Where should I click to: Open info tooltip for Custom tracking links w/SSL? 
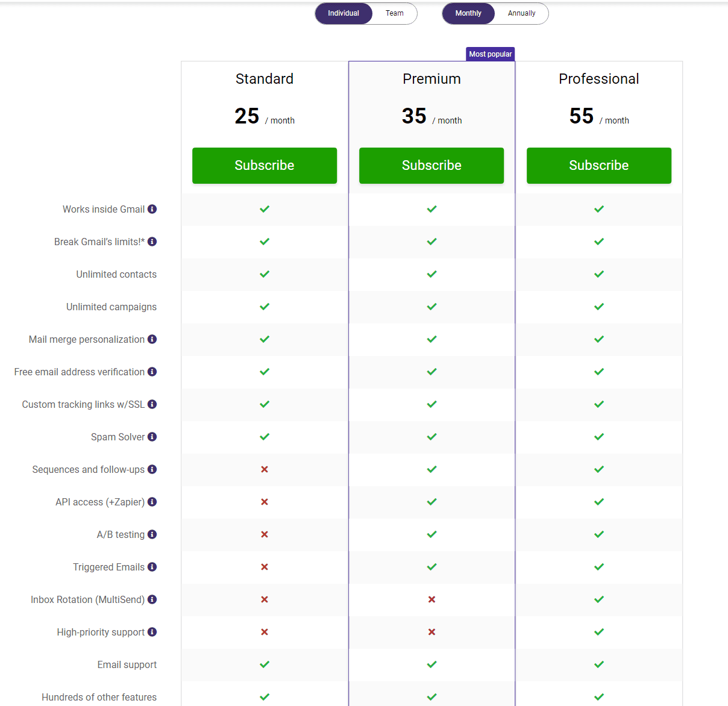[152, 404]
